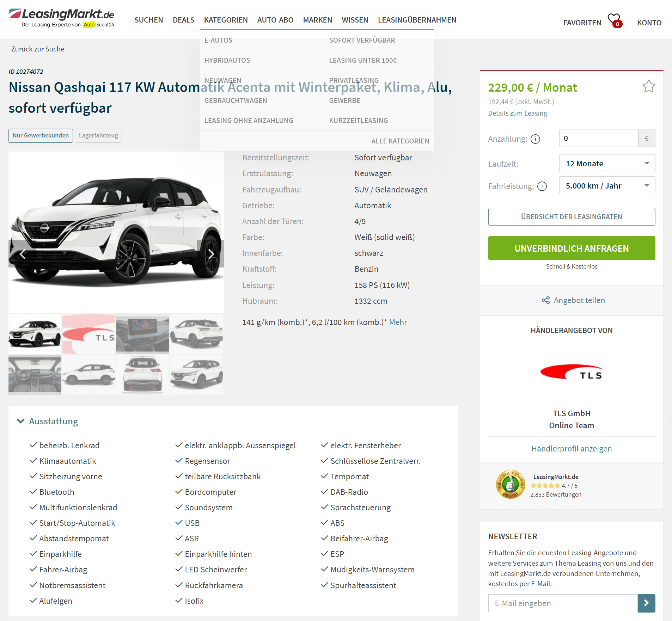The height and width of the screenshot is (621, 672).
Task: Go to next car image arrow
Action: 210,254
